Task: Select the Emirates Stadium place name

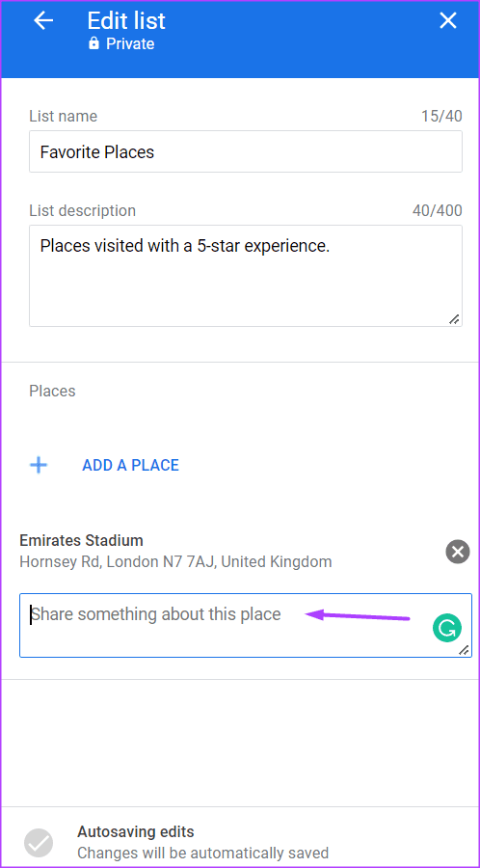Action: pyautogui.click(x=81, y=540)
